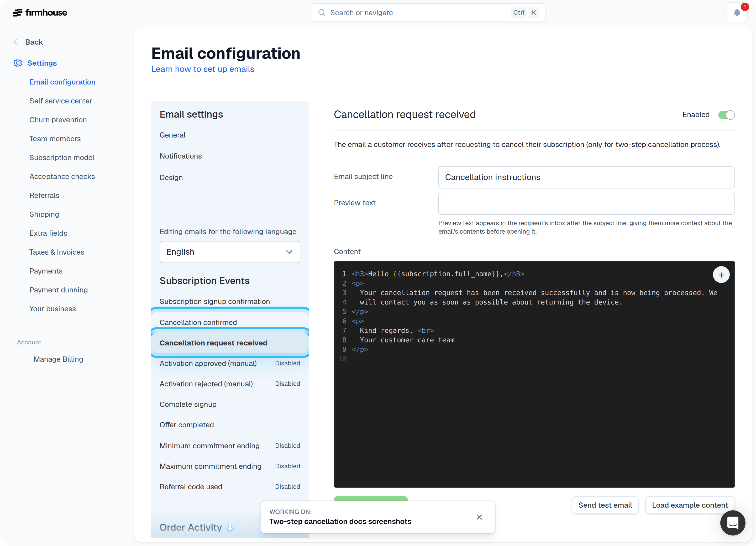Open the chat support bubble
Viewport: 756px width, 546px height.
pyautogui.click(x=733, y=523)
